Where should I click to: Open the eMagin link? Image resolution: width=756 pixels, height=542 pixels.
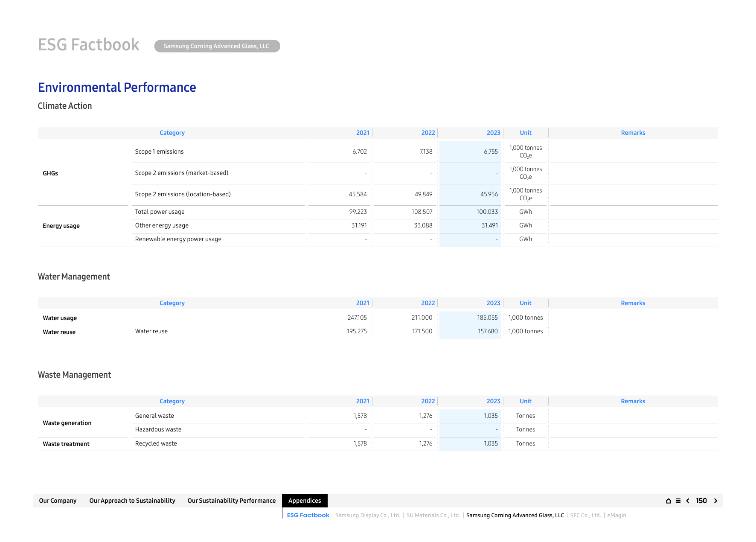(616, 515)
